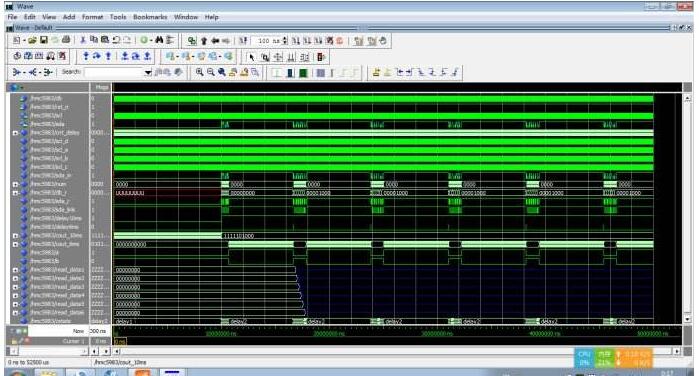Click the Find binoculars icon
The height and width of the screenshot is (376, 699).
click(159, 41)
